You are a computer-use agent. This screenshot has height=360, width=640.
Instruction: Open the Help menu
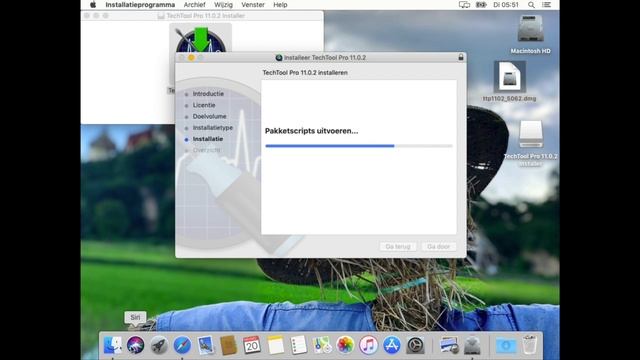pos(280,5)
